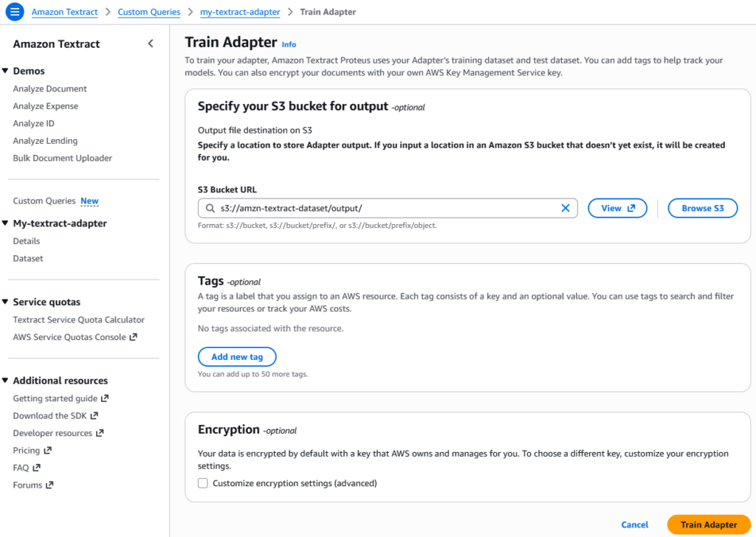Focus the S3 Bucket URL input field
The image size is (756, 537).
point(388,208)
